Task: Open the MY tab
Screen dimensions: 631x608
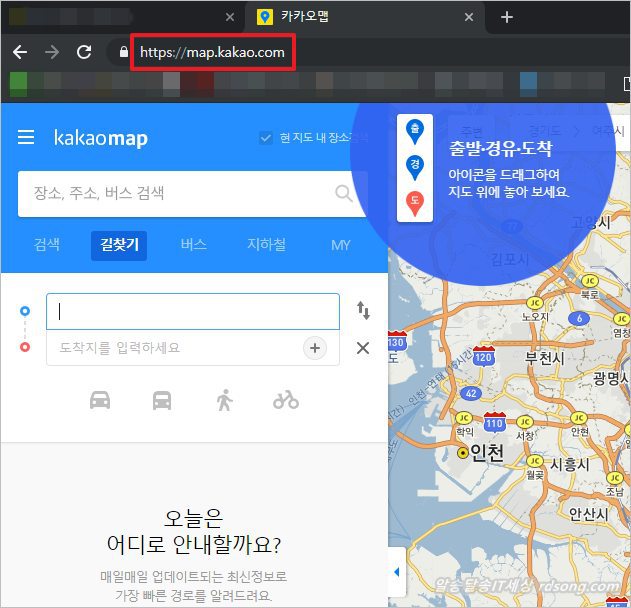Action: [341, 245]
